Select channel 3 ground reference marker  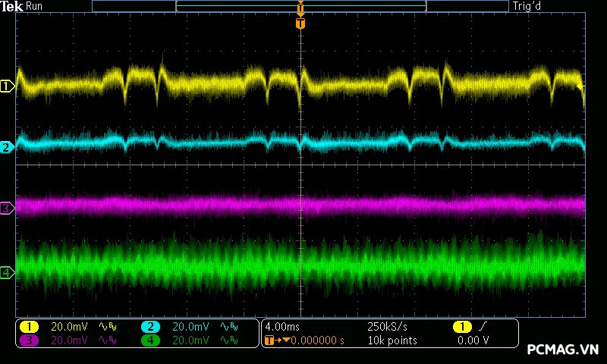(7, 208)
